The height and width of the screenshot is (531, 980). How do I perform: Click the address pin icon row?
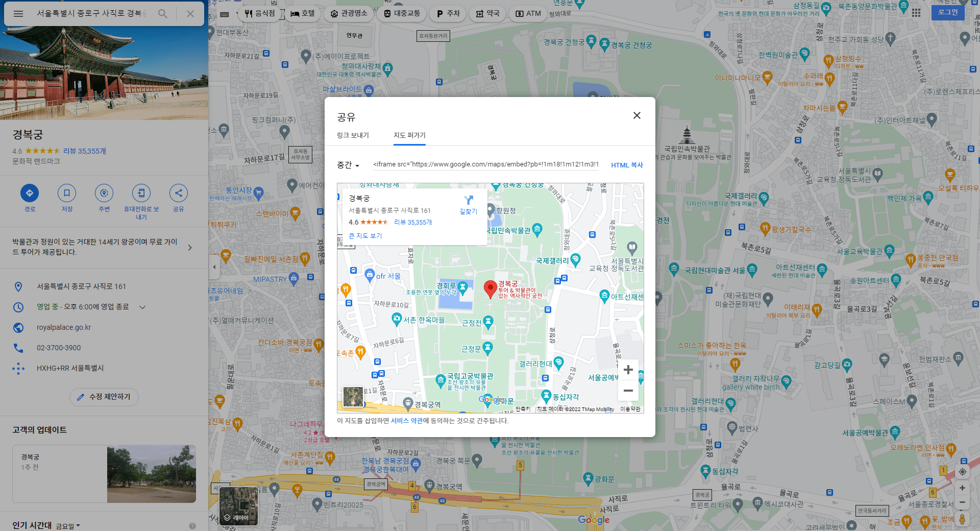point(104,286)
